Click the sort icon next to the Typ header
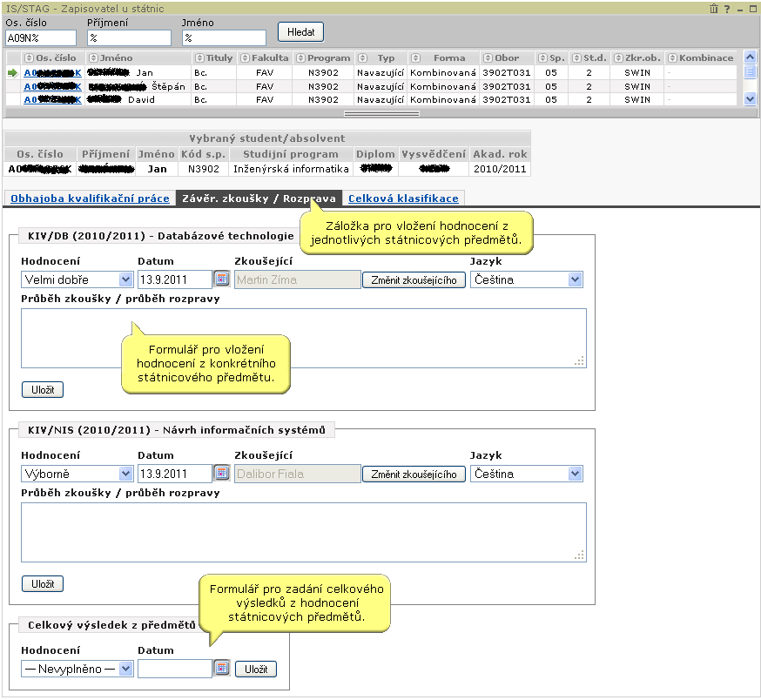The width and height of the screenshot is (761, 700). 362,57
